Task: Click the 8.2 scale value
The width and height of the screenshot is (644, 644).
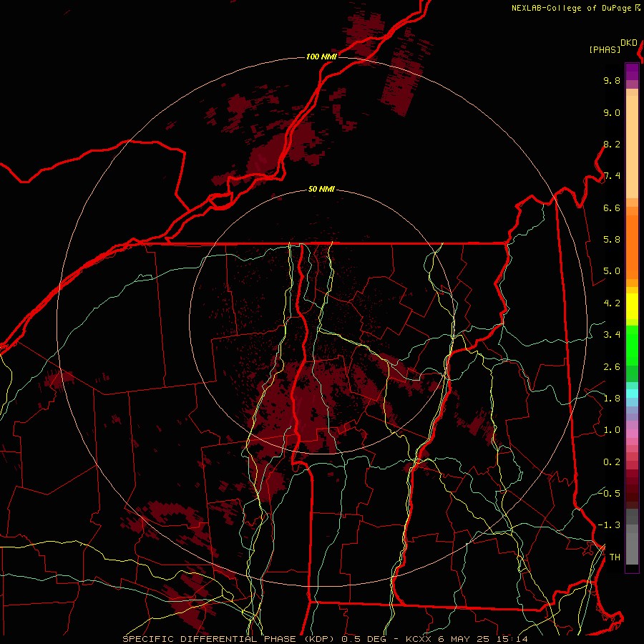Action: 612,144
